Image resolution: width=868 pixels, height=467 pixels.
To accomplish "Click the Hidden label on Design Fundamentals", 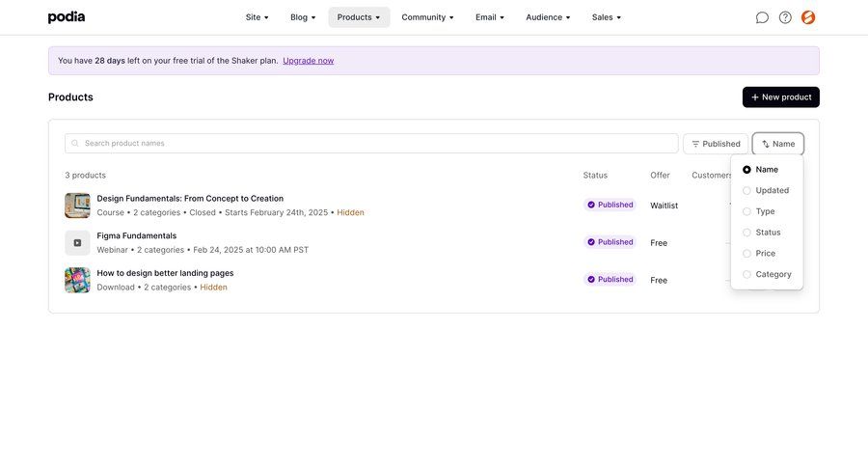I will pyautogui.click(x=350, y=212).
